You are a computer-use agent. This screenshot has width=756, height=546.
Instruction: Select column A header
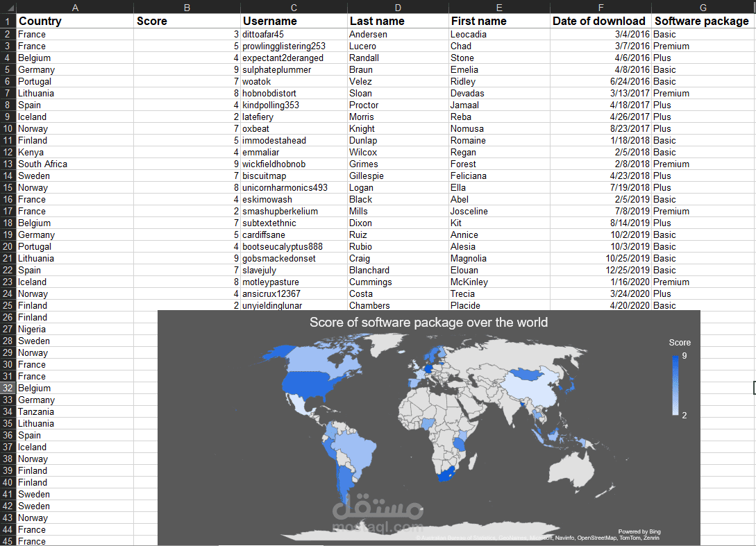(75, 7)
